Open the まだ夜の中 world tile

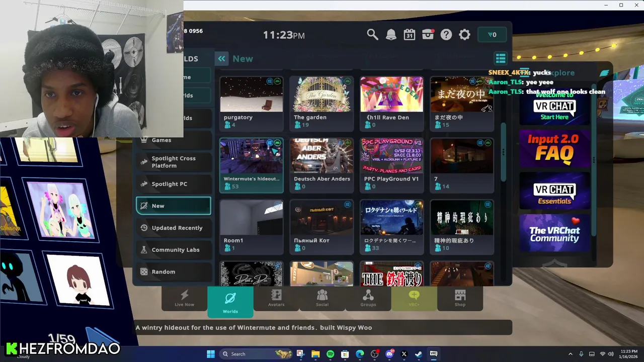(x=461, y=103)
